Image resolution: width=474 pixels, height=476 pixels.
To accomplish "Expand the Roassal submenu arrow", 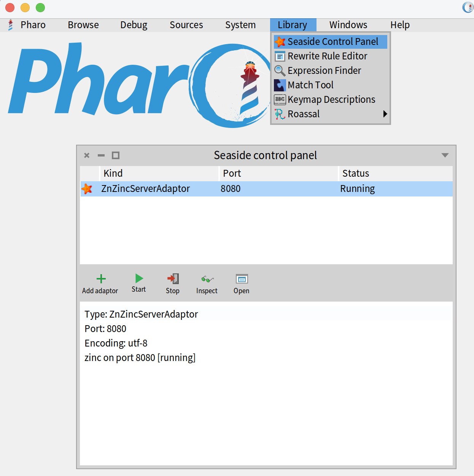I will (385, 114).
